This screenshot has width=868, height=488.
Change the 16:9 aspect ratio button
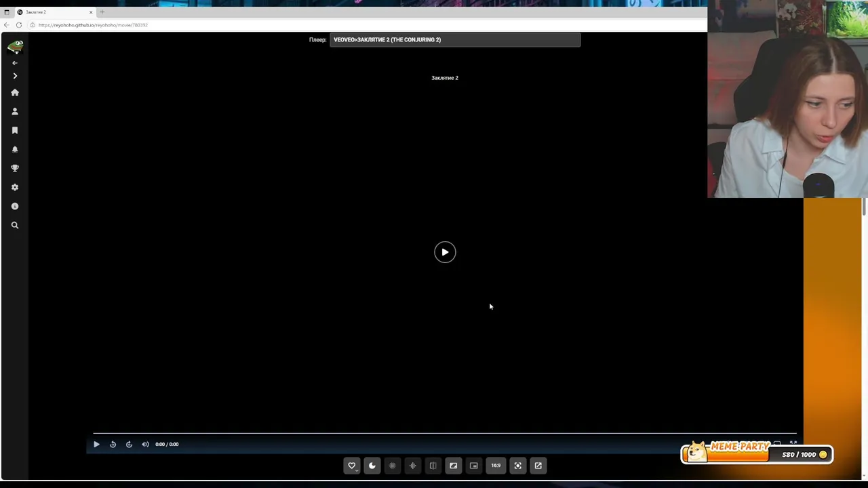[496, 466]
